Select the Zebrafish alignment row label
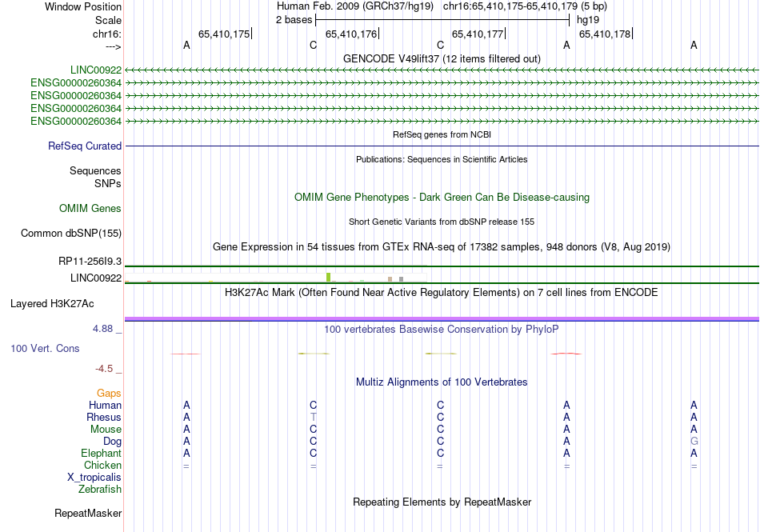This screenshot has height=532, width=760. [100, 490]
